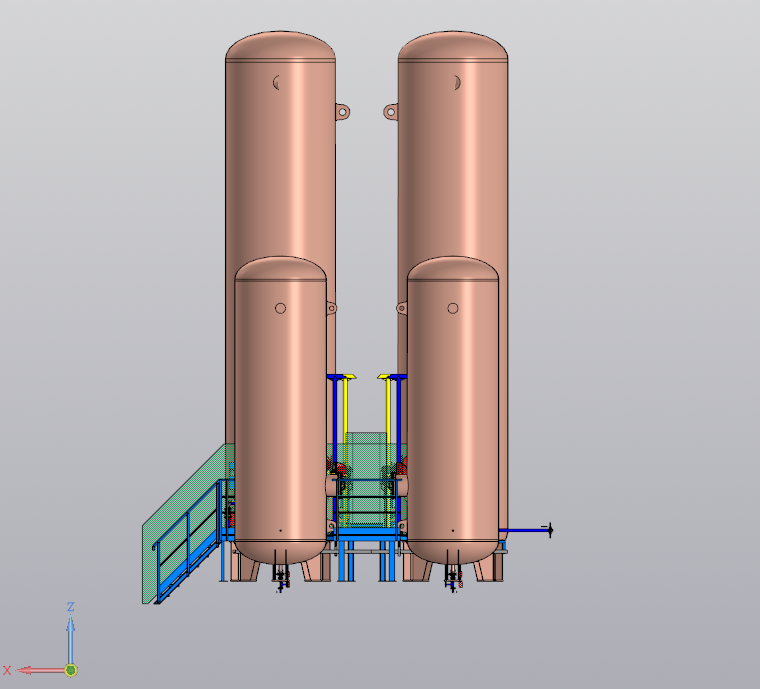
Task: Click the blue Z axis arrow
Action: pyautogui.click(x=71, y=632)
